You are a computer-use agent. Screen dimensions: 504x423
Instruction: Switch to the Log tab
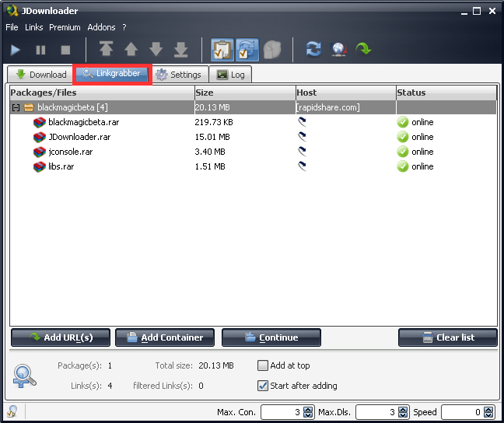(x=230, y=75)
